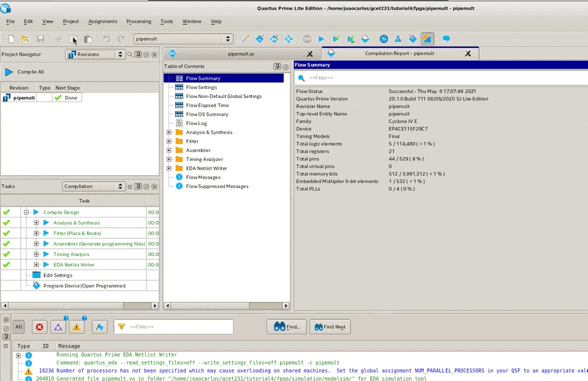Redo using the toolbar arrow icon
Screen dimensions: 588x381
(121, 39)
